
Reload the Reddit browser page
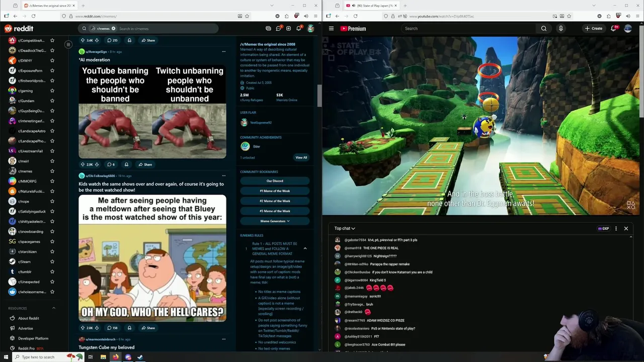click(33, 16)
